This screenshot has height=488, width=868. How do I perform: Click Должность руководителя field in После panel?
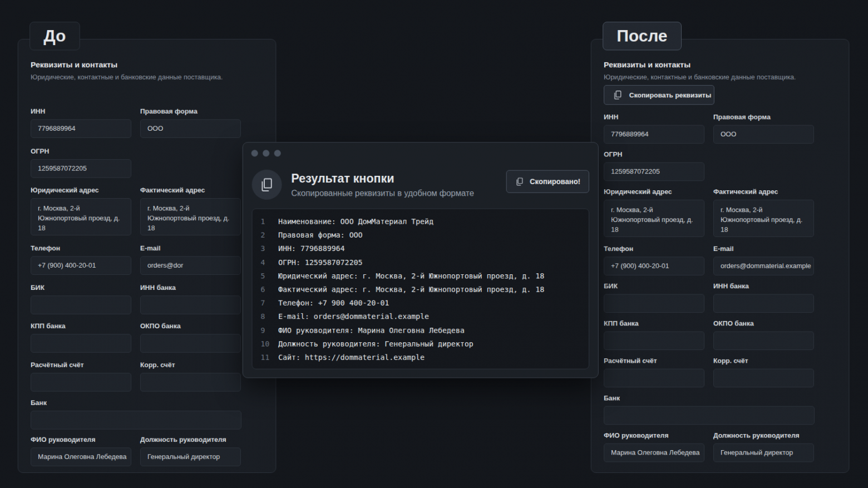763,452
